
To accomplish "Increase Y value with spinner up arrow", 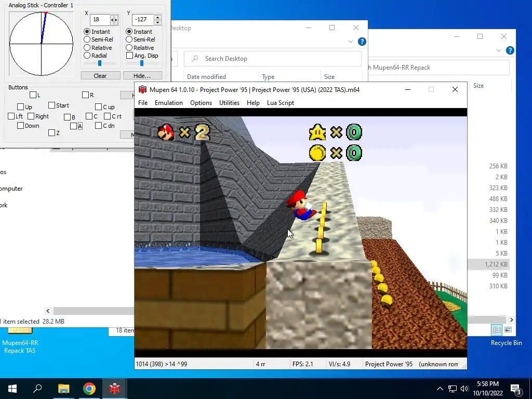I will tap(157, 17).
